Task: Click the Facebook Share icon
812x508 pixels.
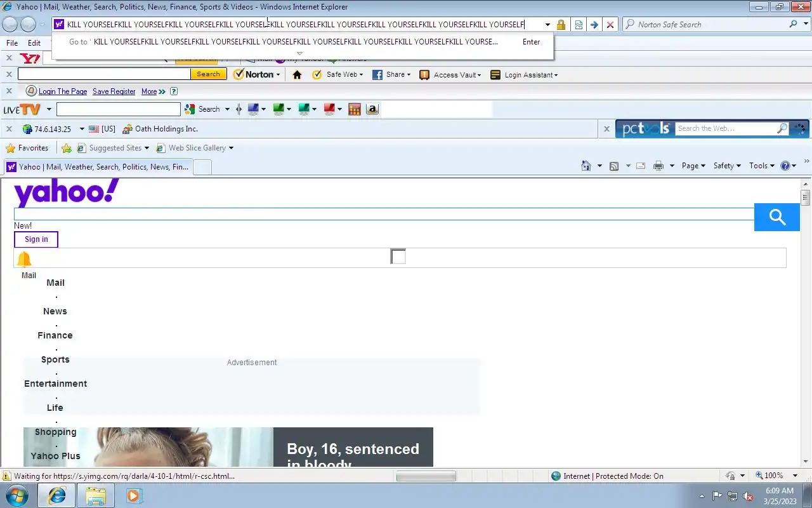Action: tap(377, 74)
